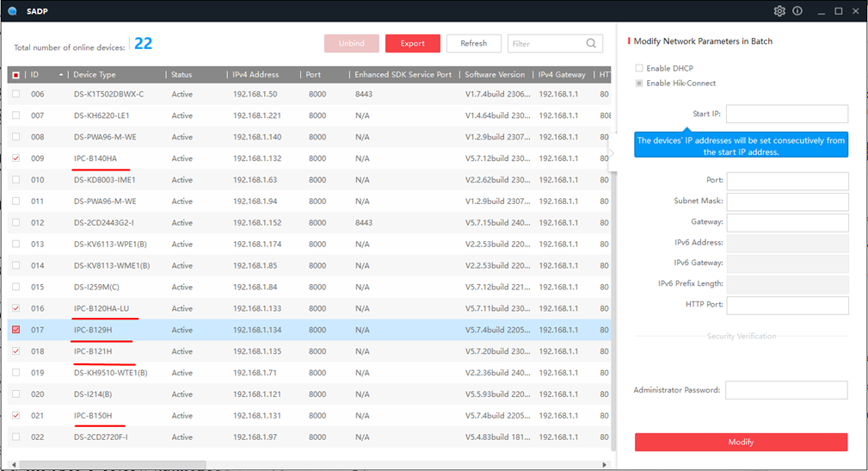Select row DS-2CD2443G2-I

(309, 223)
